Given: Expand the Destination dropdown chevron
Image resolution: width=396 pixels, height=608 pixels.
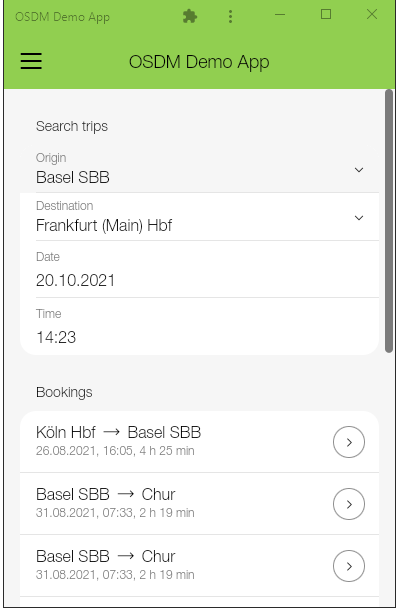Looking at the screenshot, I should 359,218.
